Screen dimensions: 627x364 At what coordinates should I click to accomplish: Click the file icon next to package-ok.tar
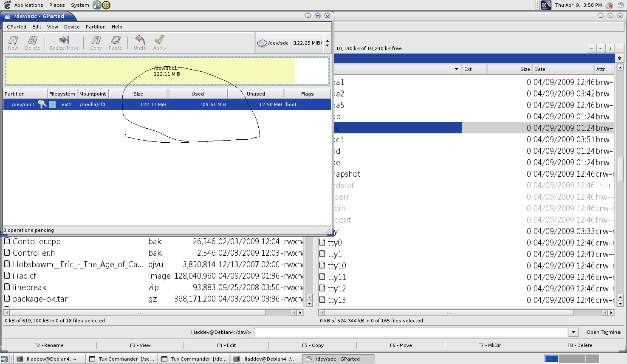pyautogui.click(x=7, y=299)
